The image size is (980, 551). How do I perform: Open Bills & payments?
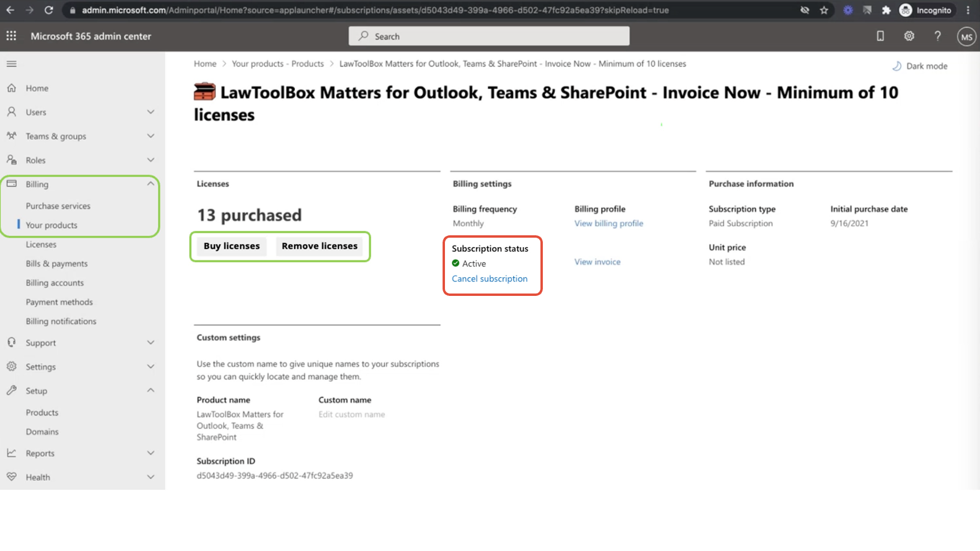(56, 263)
